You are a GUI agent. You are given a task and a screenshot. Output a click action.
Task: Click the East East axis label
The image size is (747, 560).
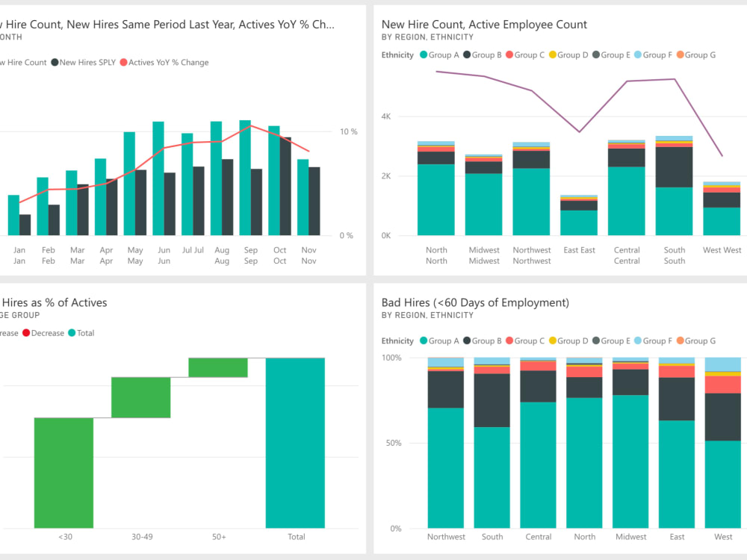coord(580,250)
